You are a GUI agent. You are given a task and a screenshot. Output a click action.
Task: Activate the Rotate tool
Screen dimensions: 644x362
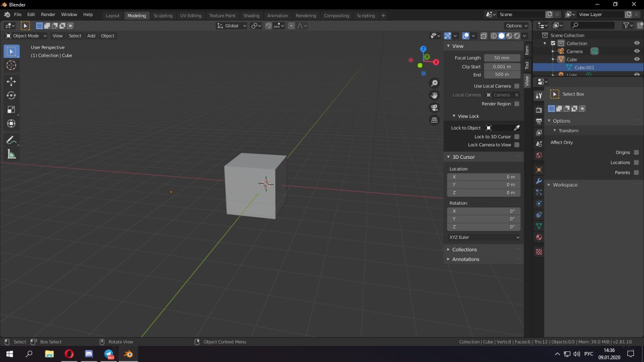pos(11,96)
